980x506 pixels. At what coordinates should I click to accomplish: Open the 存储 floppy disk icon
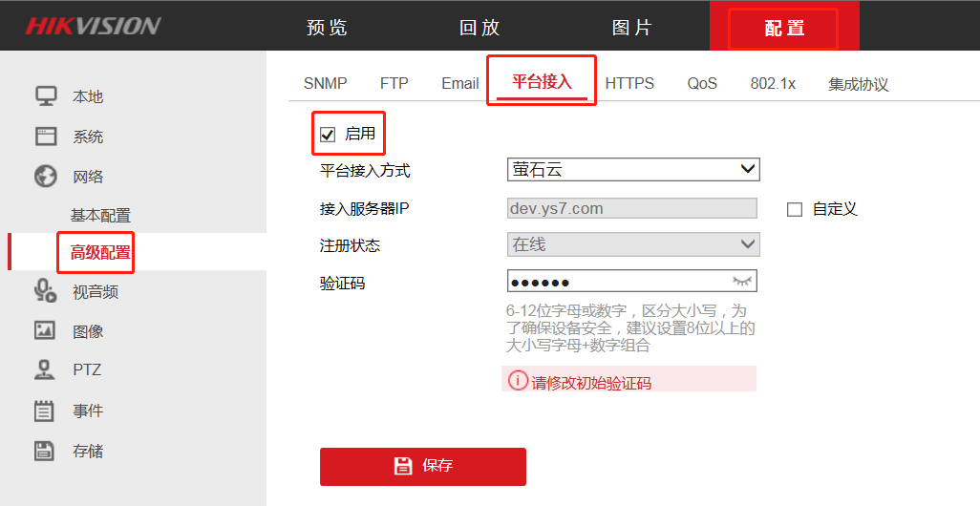[x=44, y=451]
